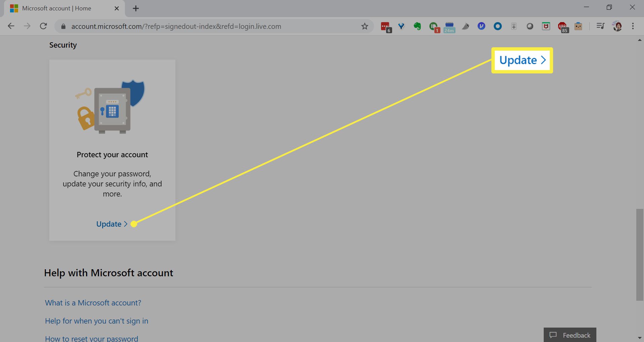Open the gray feather pen extension
The image size is (644, 342).
(x=466, y=26)
